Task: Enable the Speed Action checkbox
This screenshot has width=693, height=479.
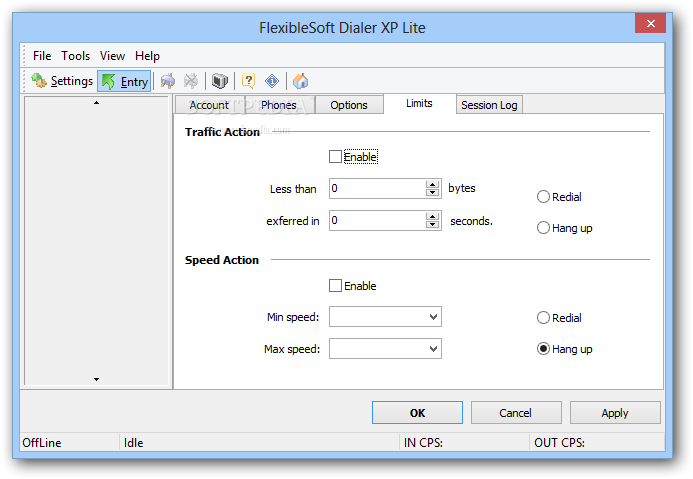Action: [335, 286]
